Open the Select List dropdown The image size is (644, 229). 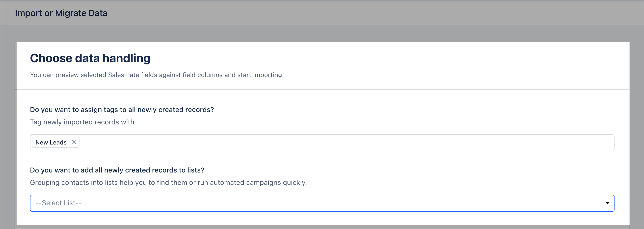click(x=322, y=203)
